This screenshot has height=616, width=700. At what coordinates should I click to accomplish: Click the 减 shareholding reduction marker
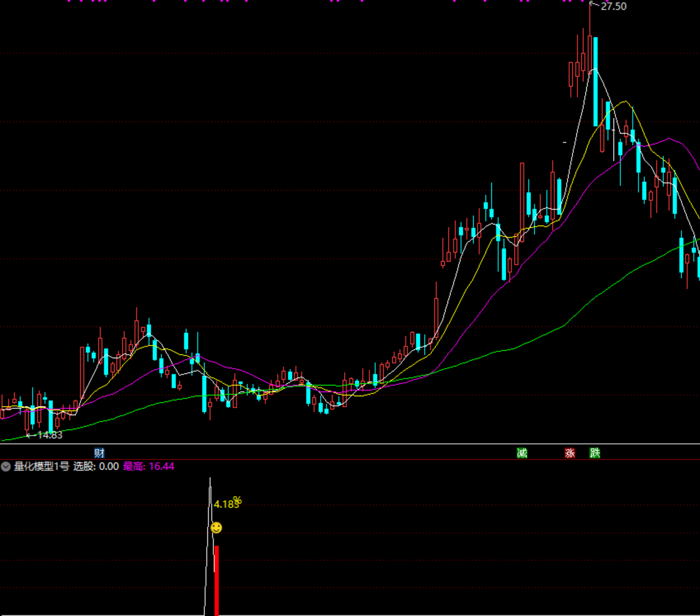pos(522,453)
